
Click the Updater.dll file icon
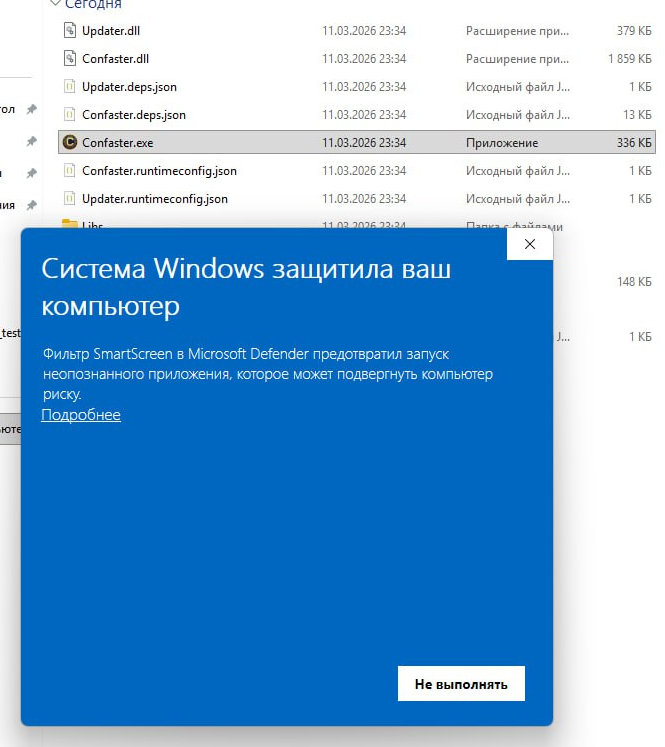tap(70, 30)
